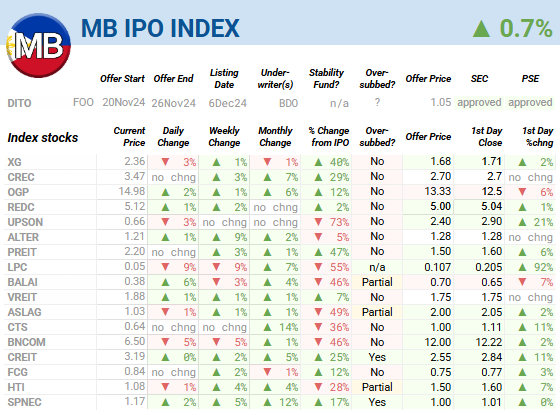Click XG's current price 2.36
560x415 pixels.
click(x=135, y=161)
